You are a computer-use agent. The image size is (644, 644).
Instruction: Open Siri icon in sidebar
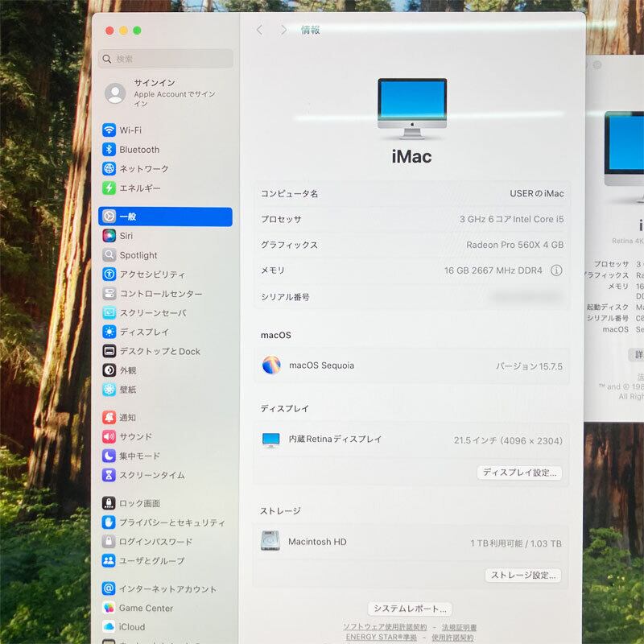click(x=109, y=236)
